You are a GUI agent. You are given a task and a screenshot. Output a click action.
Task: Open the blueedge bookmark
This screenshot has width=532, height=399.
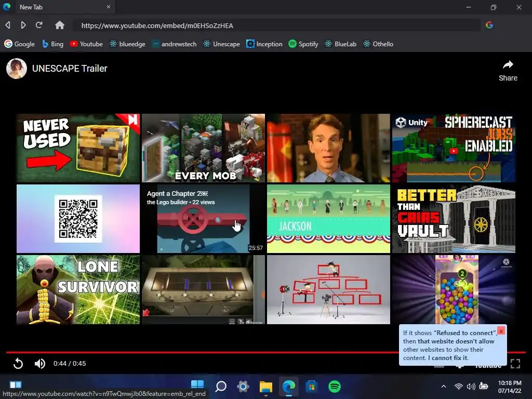click(127, 44)
